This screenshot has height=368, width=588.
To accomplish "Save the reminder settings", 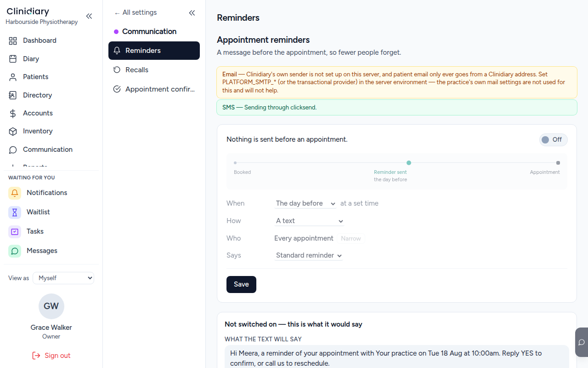I will 241,284.
